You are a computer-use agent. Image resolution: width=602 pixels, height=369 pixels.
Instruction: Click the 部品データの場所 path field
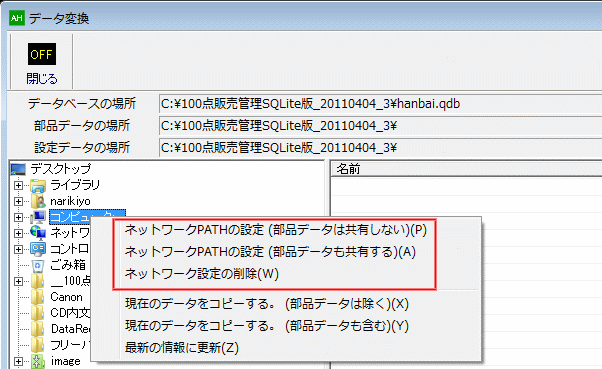coord(380,126)
